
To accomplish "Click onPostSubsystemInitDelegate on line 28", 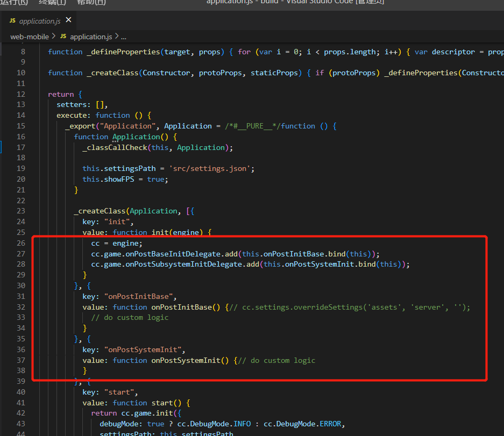I will point(183,264).
